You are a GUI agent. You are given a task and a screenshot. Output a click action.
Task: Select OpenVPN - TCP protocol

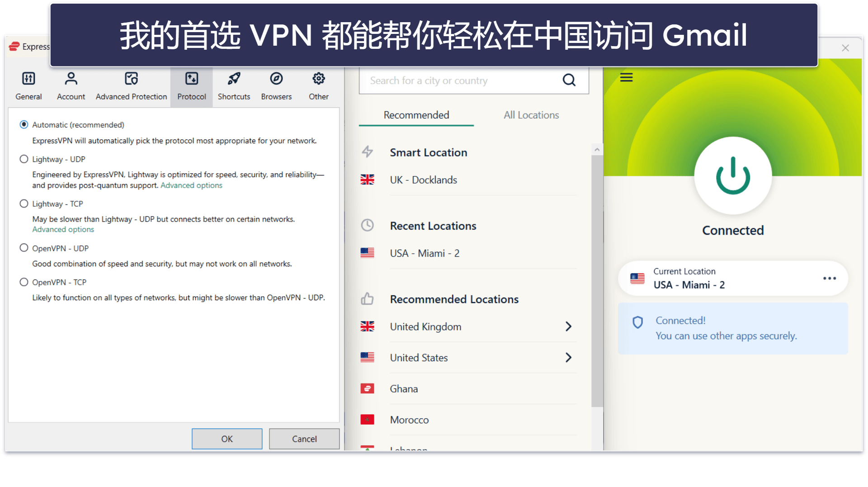pyautogui.click(x=24, y=282)
